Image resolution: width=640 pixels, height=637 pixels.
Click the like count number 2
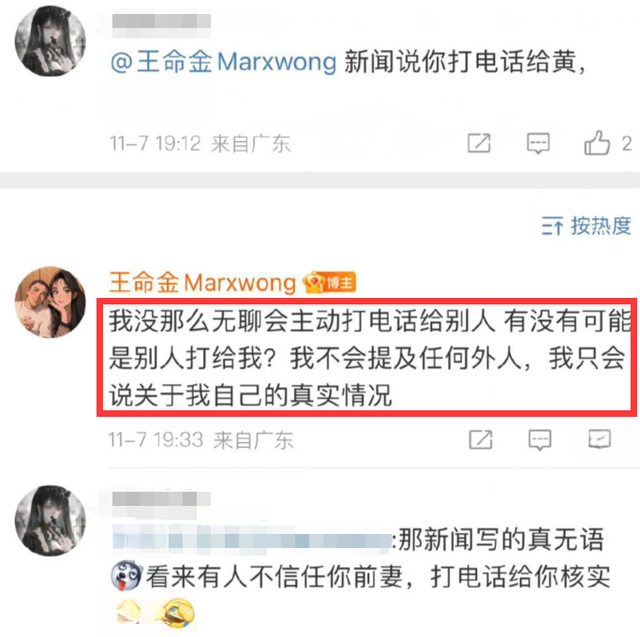tap(627, 144)
